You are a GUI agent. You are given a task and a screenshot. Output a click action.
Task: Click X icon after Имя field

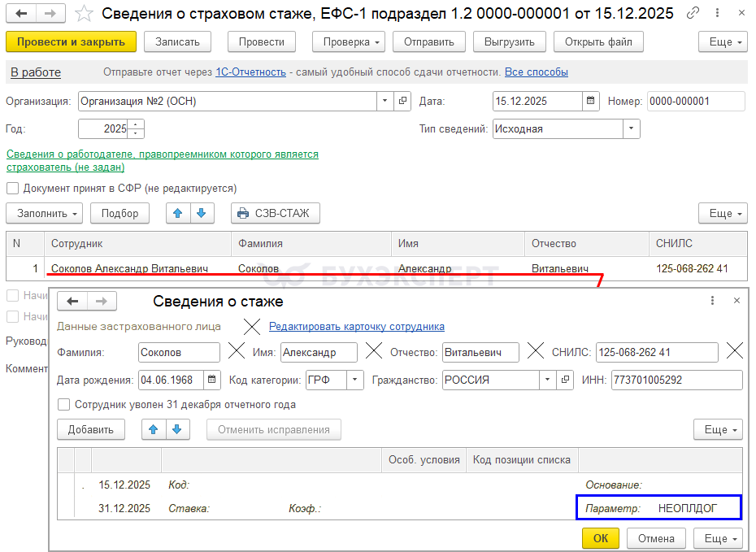(374, 351)
